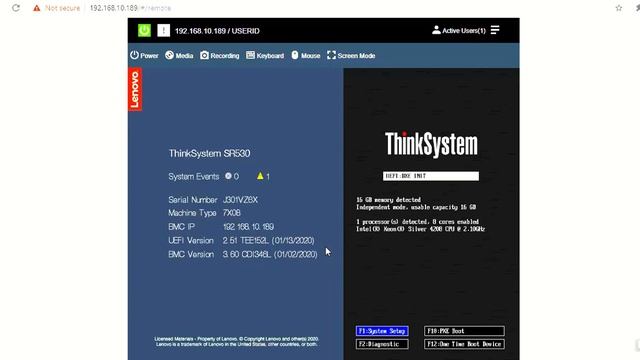This screenshot has width=640, height=360.
Task: Click the critical events count icon
Action: (228, 176)
